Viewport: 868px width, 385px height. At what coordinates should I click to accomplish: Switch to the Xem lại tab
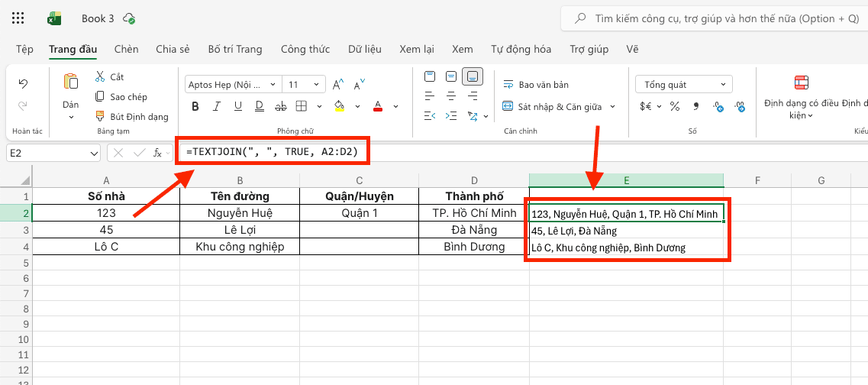click(417, 50)
